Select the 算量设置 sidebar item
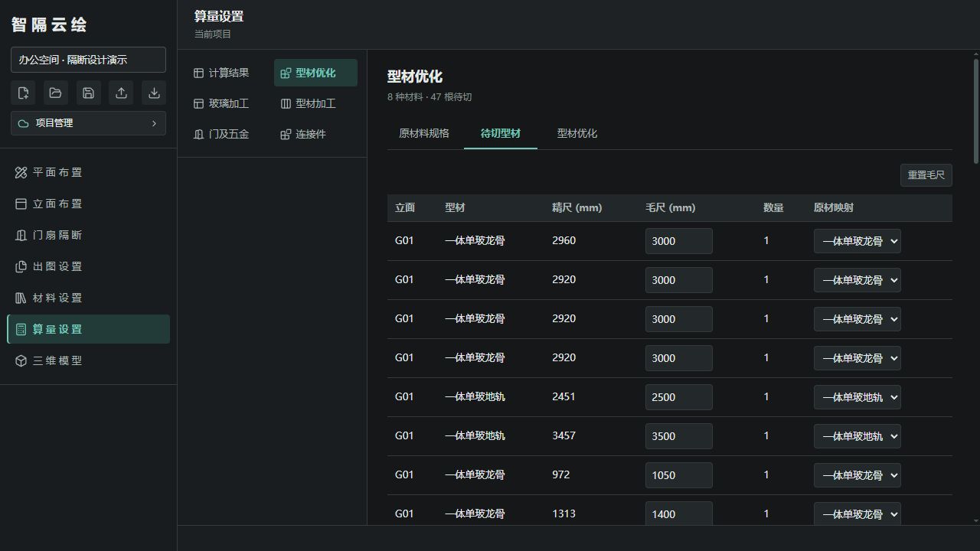Screen dimensions: 980x551 coord(88,329)
